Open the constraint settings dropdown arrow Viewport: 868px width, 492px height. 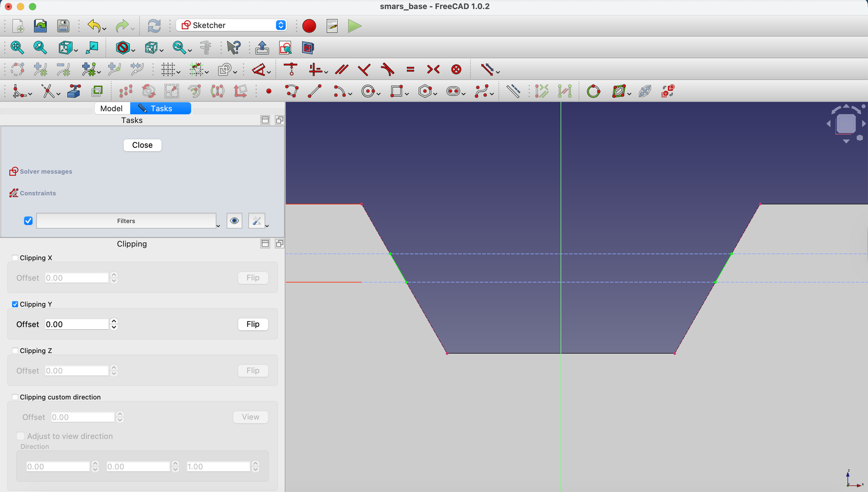[267, 226]
